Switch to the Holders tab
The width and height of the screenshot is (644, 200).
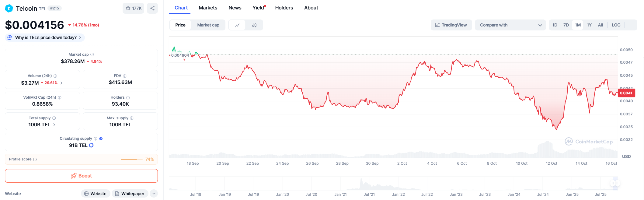tap(284, 8)
